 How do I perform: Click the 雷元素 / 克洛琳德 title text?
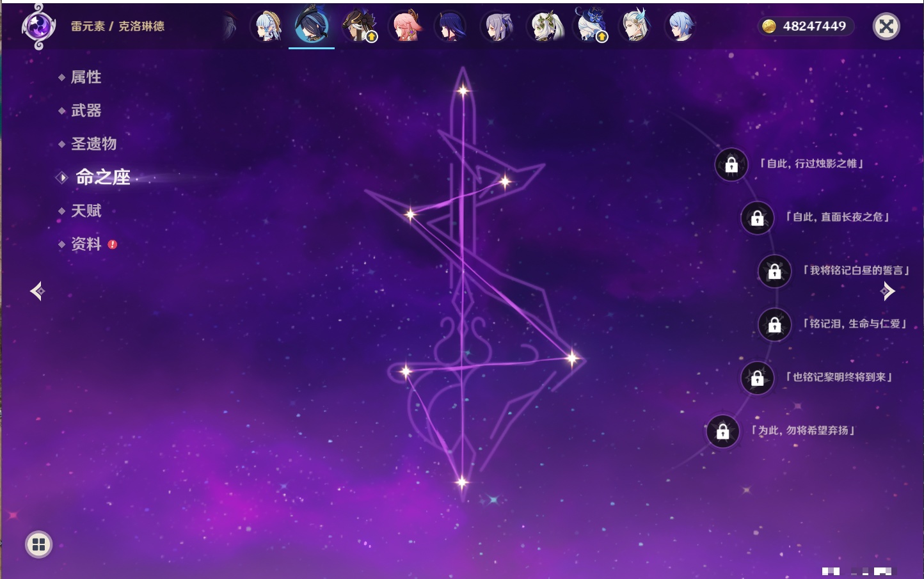pos(117,26)
